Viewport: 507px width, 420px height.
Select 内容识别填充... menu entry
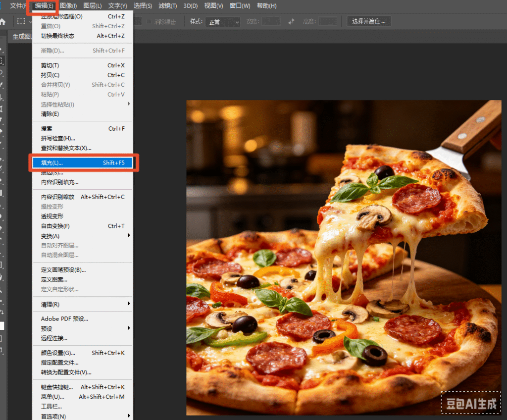tap(83, 182)
